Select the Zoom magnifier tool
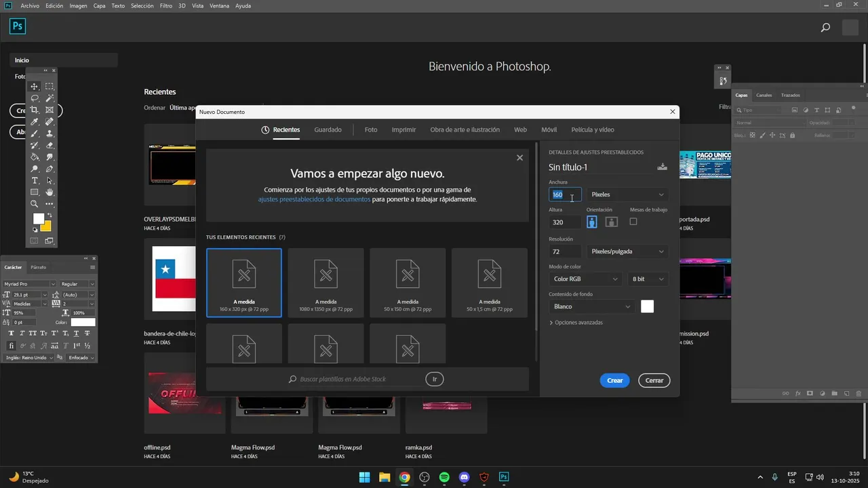The height and width of the screenshot is (488, 868). pyautogui.click(x=35, y=204)
